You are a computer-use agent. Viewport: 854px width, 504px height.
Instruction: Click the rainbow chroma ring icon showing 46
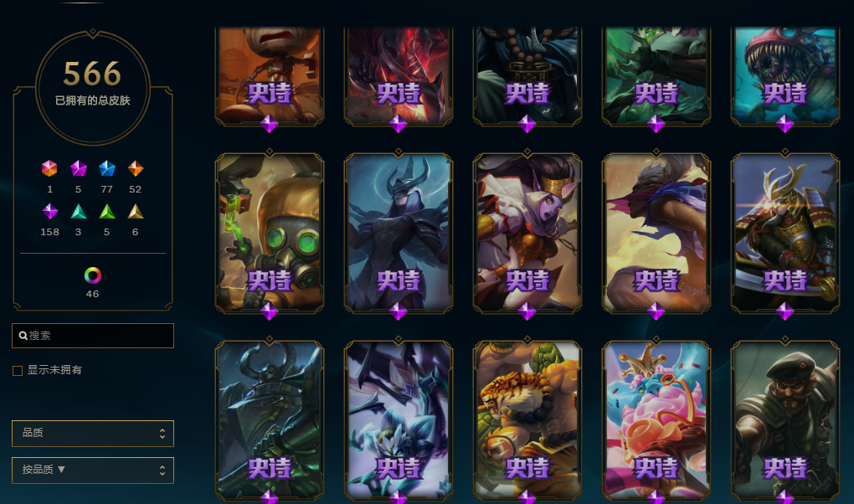click(93, 275)
